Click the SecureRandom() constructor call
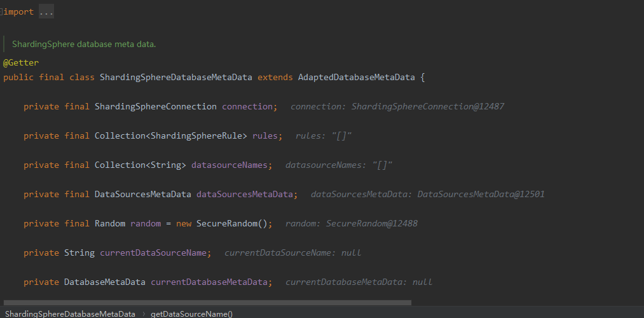Image resolution: width=644 pixels, height=318 pixels. click(x=232, y=223)
